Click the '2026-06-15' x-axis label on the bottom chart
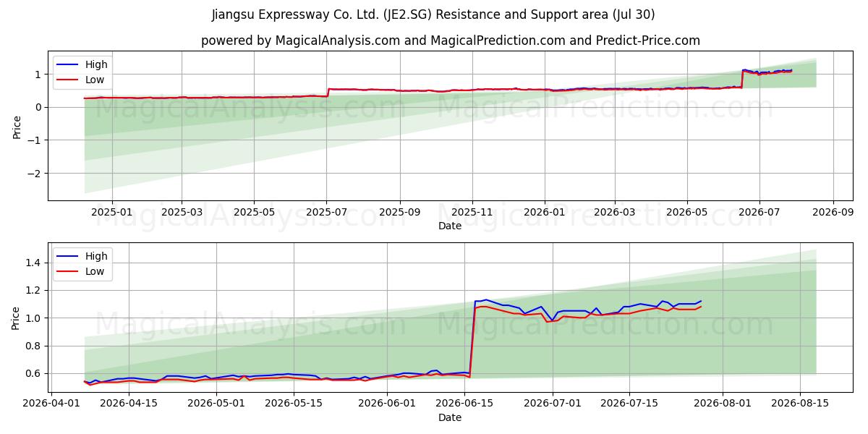The width and height of the screenshot is (868, 434). coord(465,405)
